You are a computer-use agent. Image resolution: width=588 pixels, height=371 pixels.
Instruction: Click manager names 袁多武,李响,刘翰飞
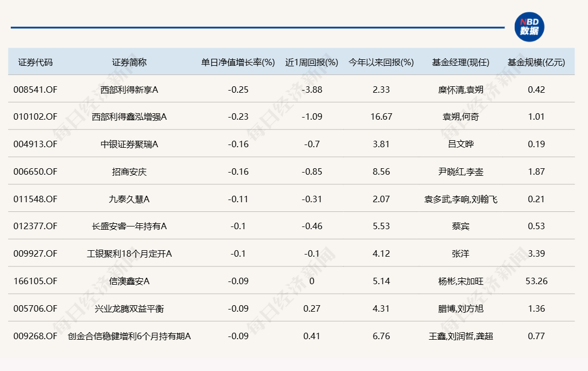[461, 199]
